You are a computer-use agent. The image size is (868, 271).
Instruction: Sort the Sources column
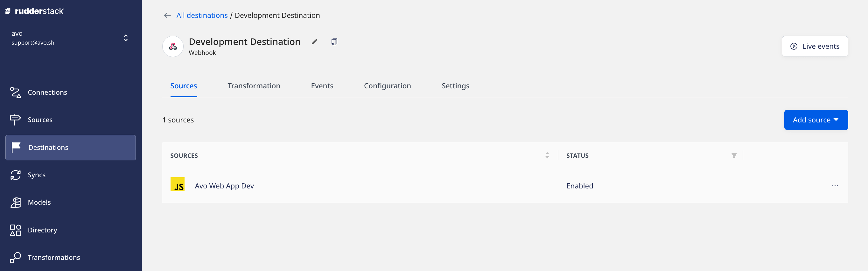pyautogui.click(x=547, y=155)
